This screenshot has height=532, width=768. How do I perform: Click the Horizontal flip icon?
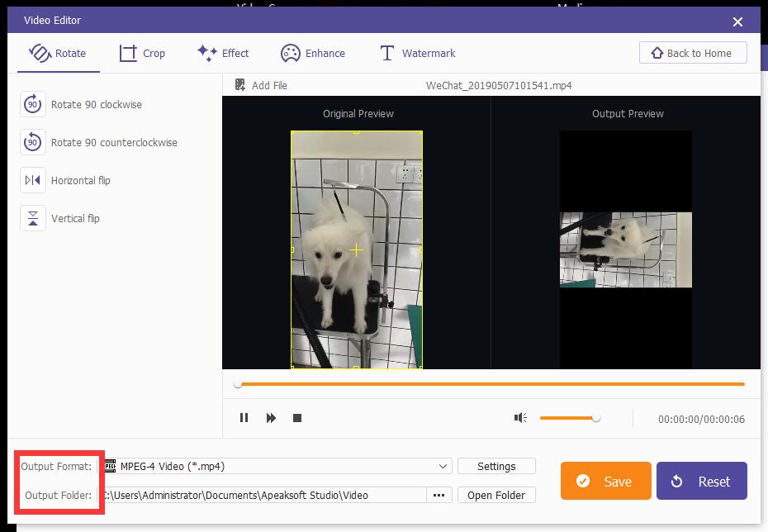pos(33,180)
